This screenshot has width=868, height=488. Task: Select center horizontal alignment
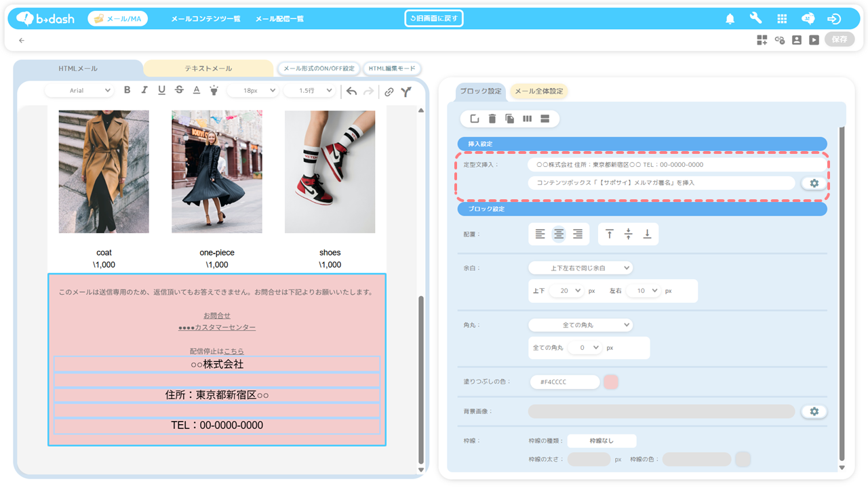pos(559,234)
